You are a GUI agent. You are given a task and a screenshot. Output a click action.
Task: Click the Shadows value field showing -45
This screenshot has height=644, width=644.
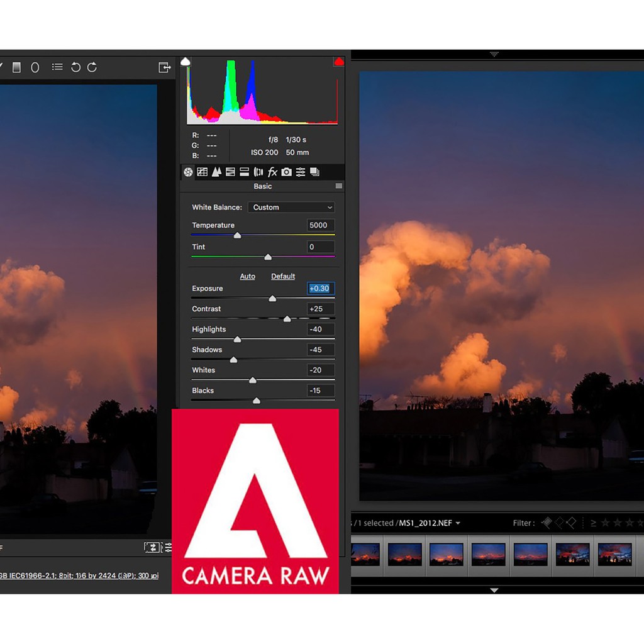tap(320, 350)
